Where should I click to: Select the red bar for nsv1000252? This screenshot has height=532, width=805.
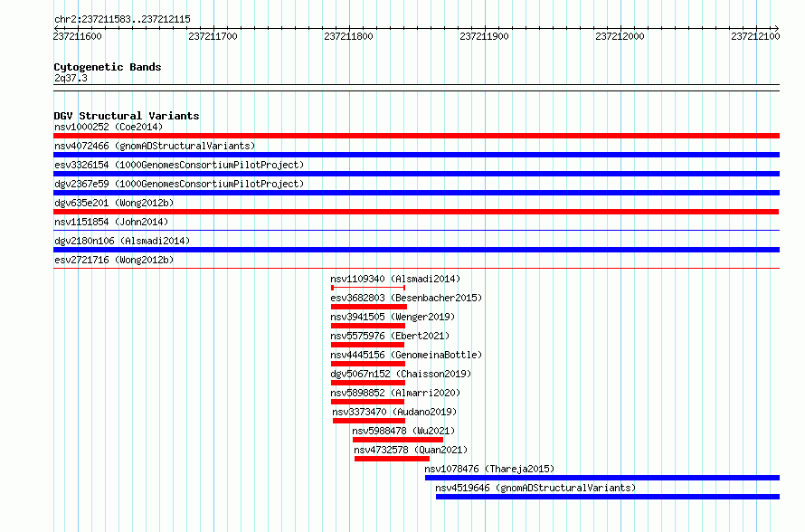coord(416,136)
